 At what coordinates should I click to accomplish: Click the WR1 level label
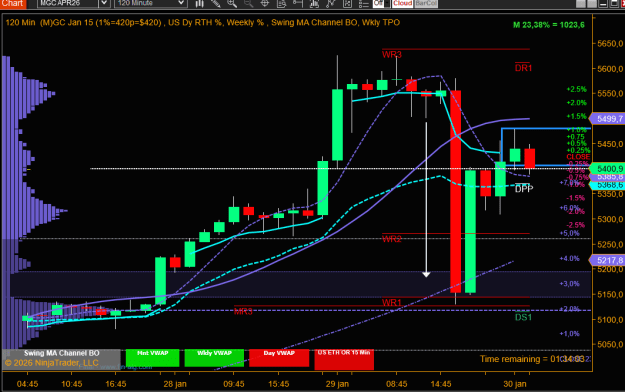[x=392, y=303]
